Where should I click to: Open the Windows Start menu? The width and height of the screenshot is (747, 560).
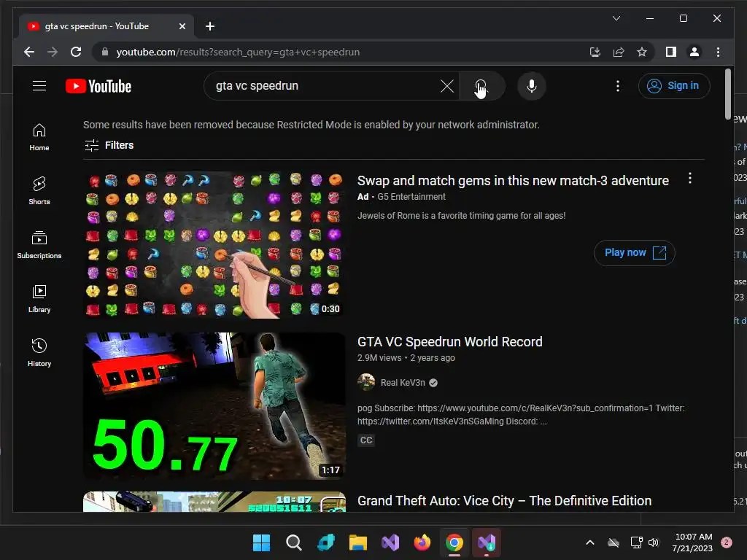click(261, 542)
